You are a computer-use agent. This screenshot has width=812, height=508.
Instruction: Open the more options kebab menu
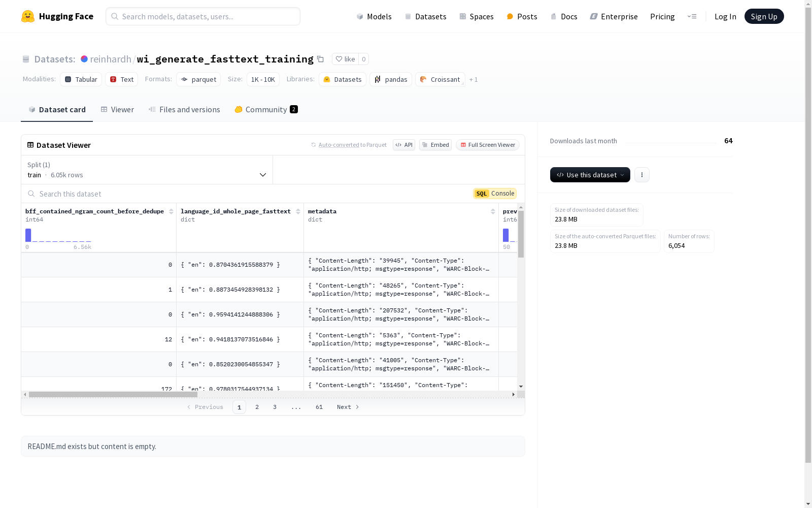click(642, 175)
